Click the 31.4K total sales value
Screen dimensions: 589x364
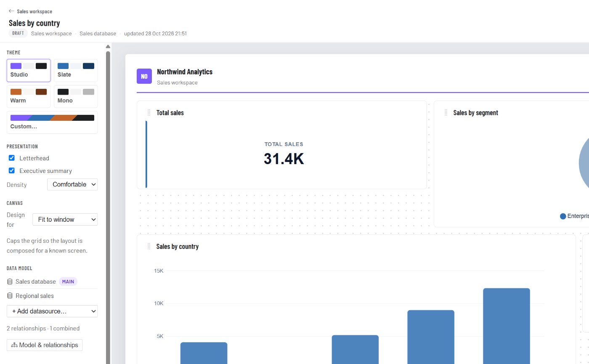point(284,159)
